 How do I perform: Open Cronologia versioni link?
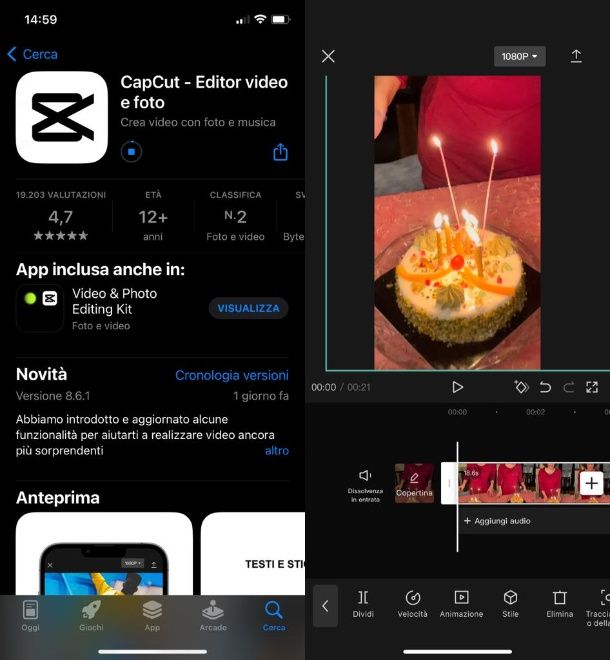(232, 375)
